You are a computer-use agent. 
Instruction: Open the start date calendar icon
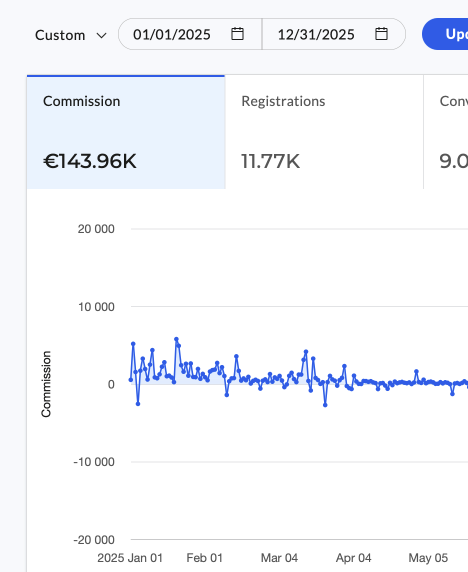pos(237,34)
